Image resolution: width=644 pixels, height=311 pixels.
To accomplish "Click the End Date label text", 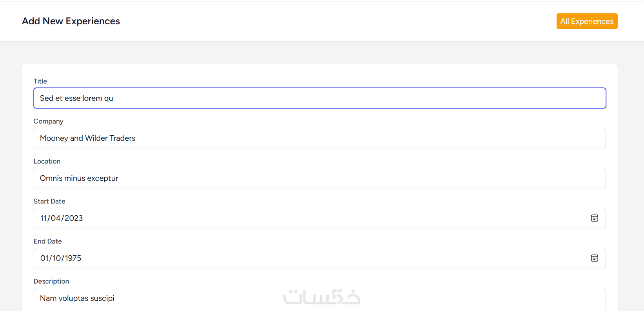I will click(48, 241).
